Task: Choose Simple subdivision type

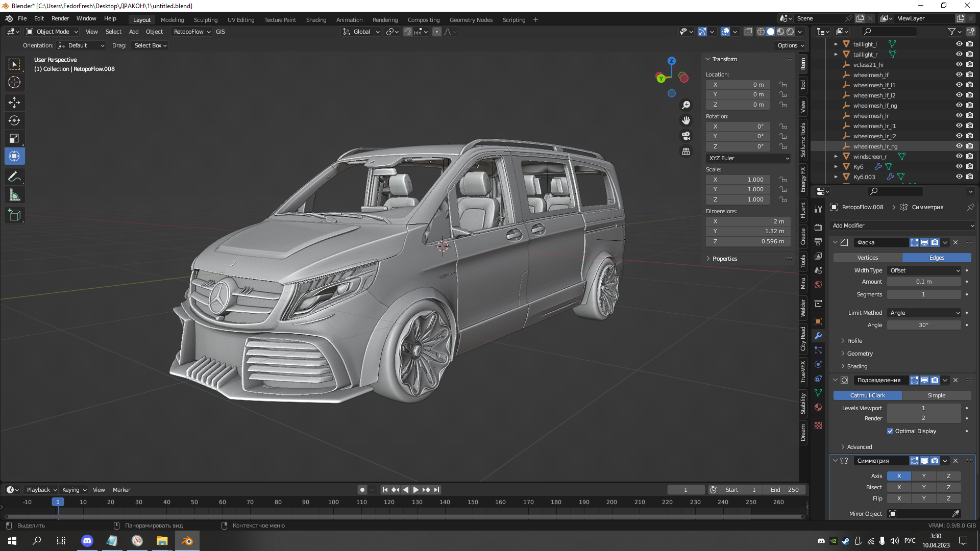Action: (937, 395)
